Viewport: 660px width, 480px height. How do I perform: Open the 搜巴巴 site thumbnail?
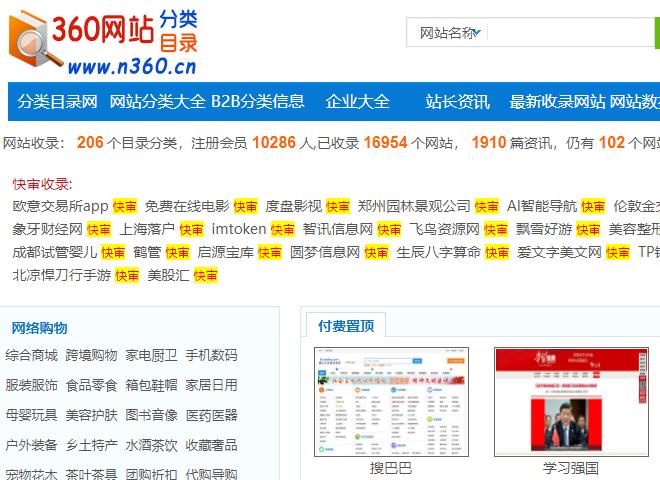coord(391,402)
